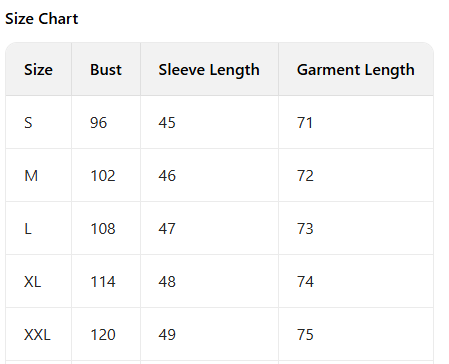The image size is (449, 364).
Task: Click the S size cell
Action: coord(38,122)
